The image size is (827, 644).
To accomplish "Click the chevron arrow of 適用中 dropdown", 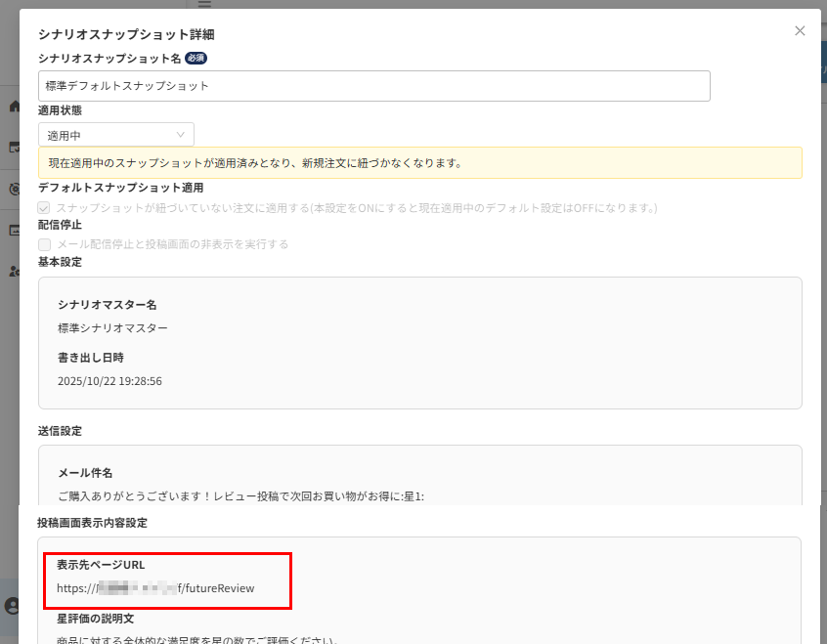I will pyautogui.click(x=181, y=135).
